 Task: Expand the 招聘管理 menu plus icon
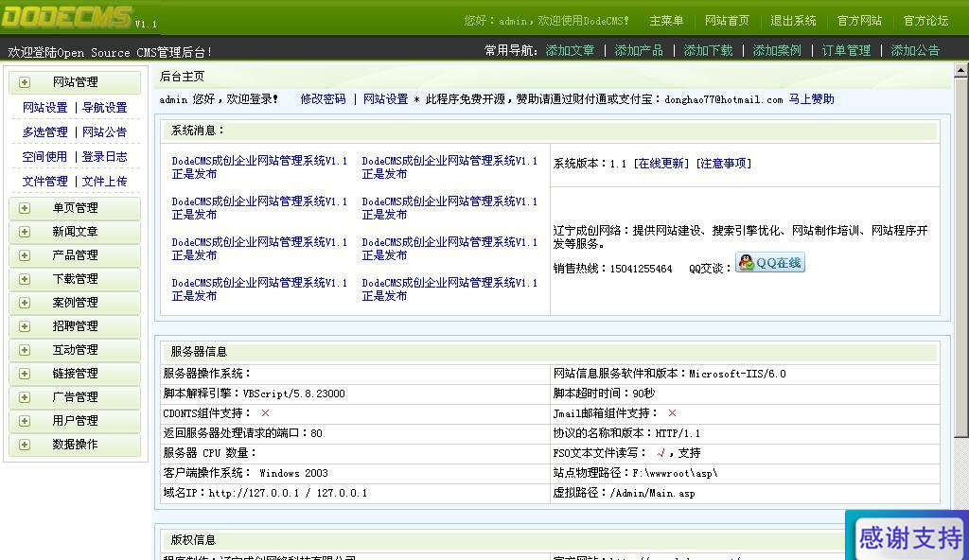pos(25,326)
